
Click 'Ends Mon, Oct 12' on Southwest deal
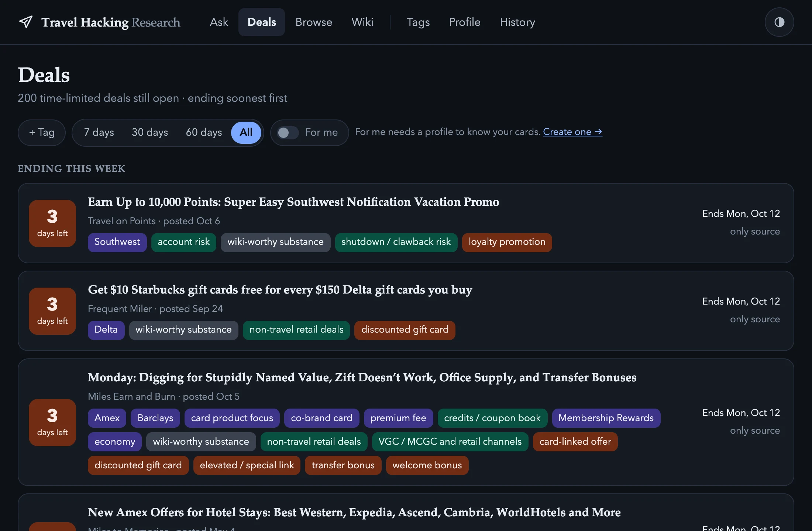tap(741, 214)
